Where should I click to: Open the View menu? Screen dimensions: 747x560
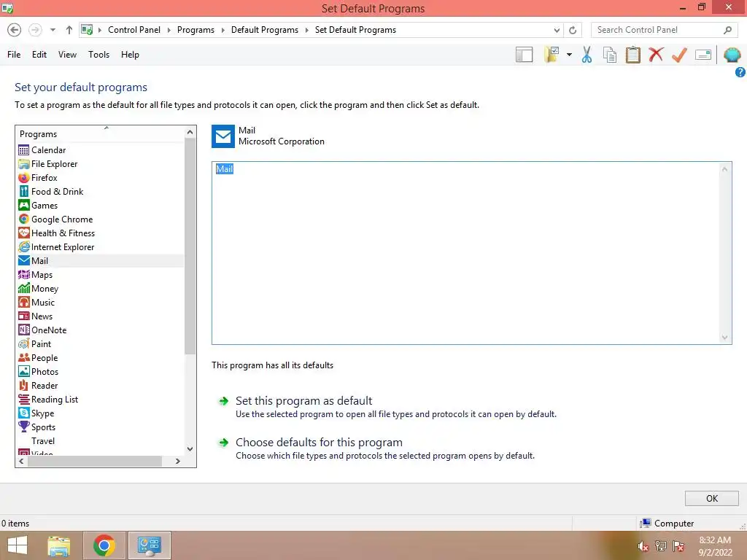[x=67, y=55]
